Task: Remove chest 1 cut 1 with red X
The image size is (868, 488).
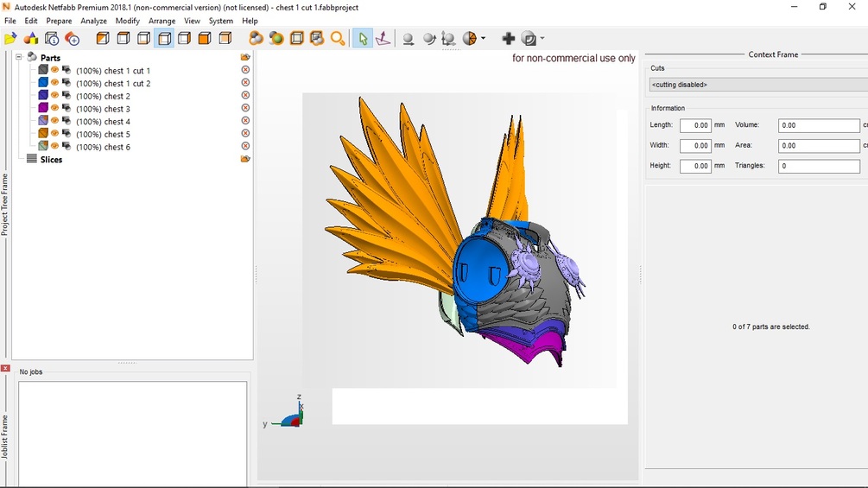Action: coord(246,70)
